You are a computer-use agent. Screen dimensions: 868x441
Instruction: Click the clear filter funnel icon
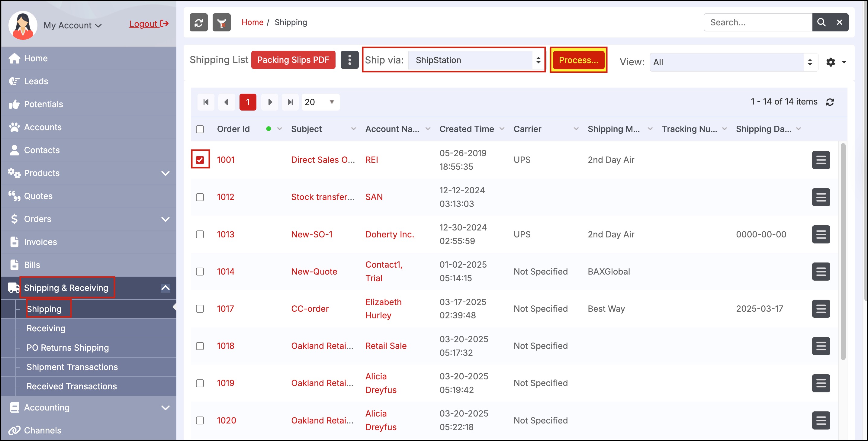tap(221, 23)
